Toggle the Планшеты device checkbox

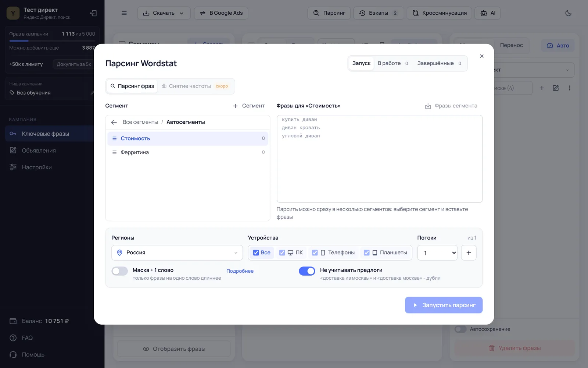(x=366, y=253)
